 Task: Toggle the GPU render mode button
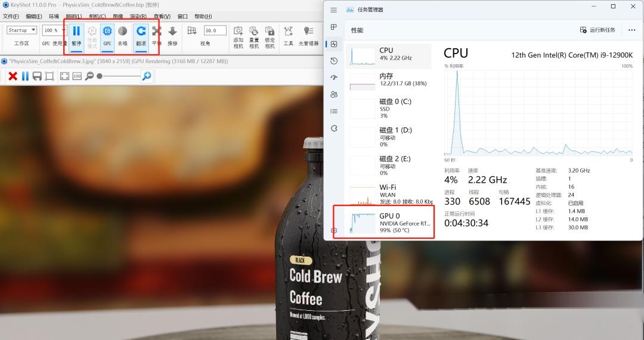tap(107, 37)
